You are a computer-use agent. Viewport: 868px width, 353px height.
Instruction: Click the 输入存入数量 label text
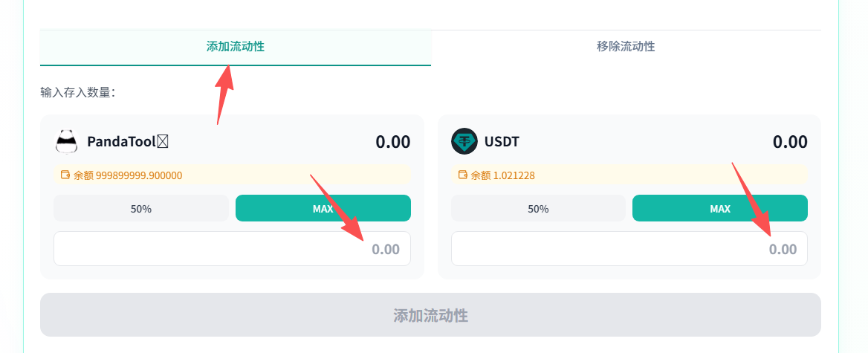(78, 93)
